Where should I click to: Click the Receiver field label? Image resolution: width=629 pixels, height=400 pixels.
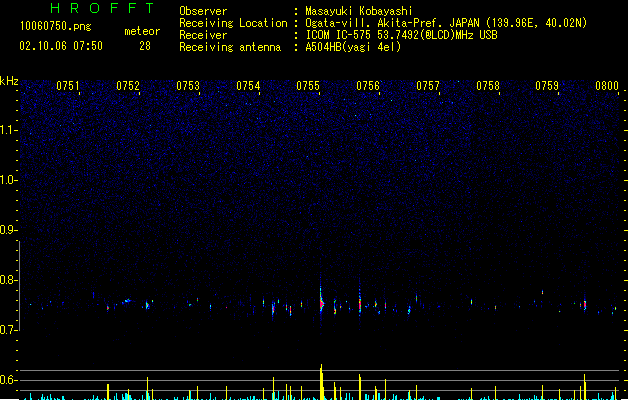point(203,35)
